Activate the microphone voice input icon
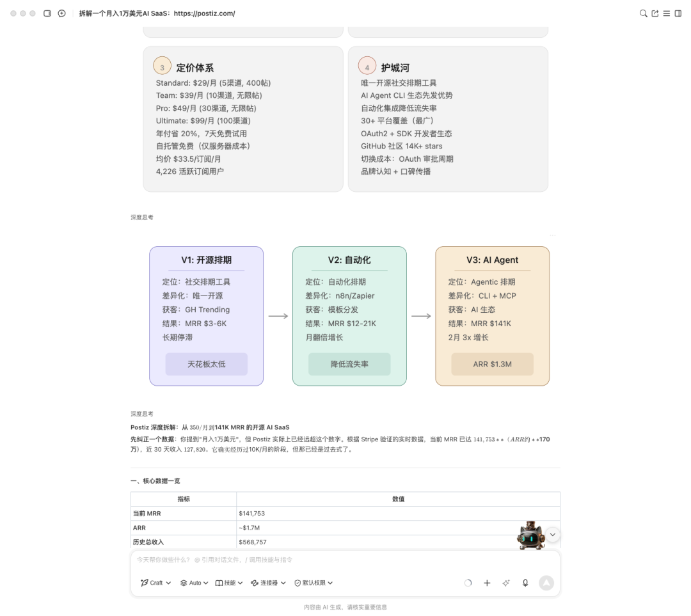This screenshot has height=616, width=691. click(x=525, y=583)
